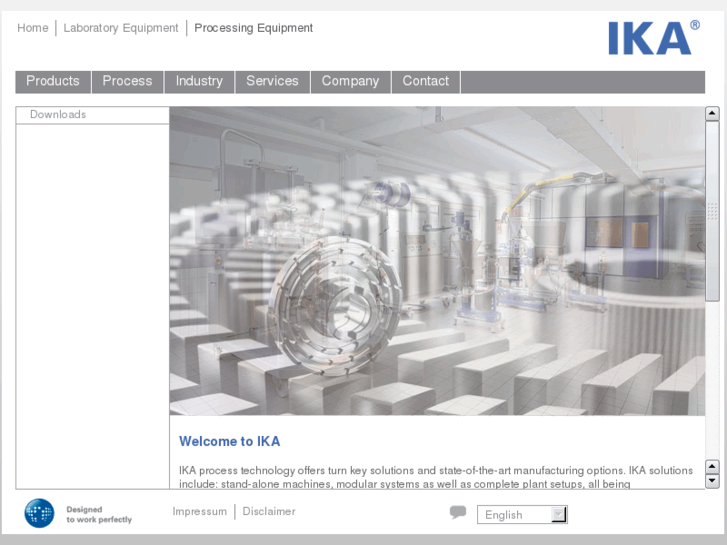This screenshot has height=545, width=727.
Task: Open the Impressum link
Action: click(x=200, y=511)
